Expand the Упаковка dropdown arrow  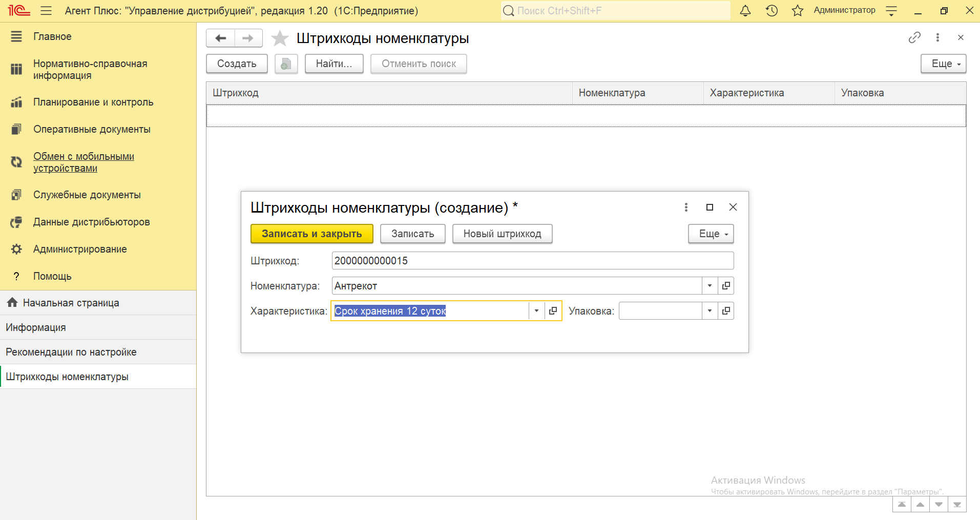tap(710, 311)
